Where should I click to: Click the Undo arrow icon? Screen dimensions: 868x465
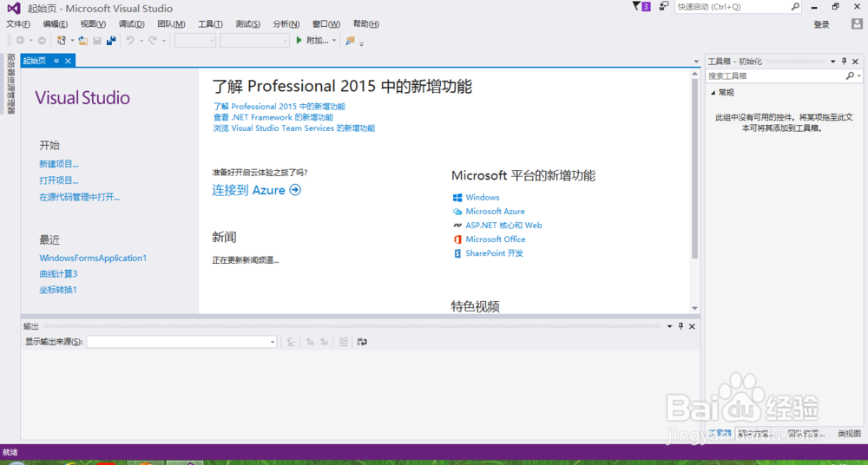tap(130, 41)
